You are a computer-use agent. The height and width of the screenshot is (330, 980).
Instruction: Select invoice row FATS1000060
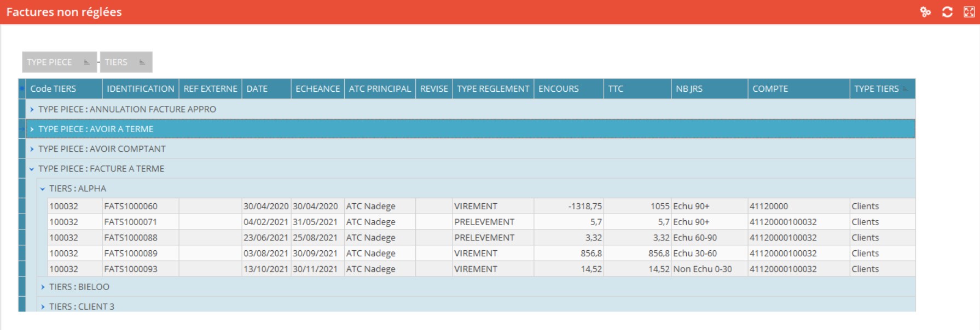pos(131,207)
